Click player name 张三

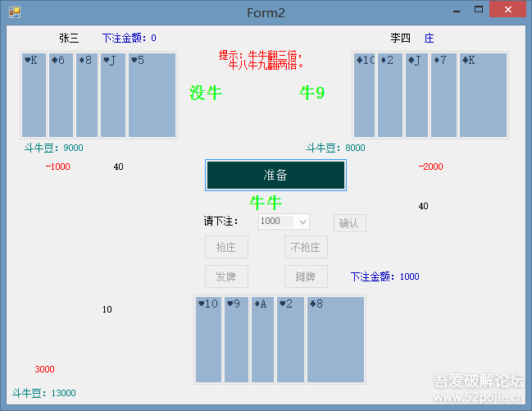click(x=69, y=38)
